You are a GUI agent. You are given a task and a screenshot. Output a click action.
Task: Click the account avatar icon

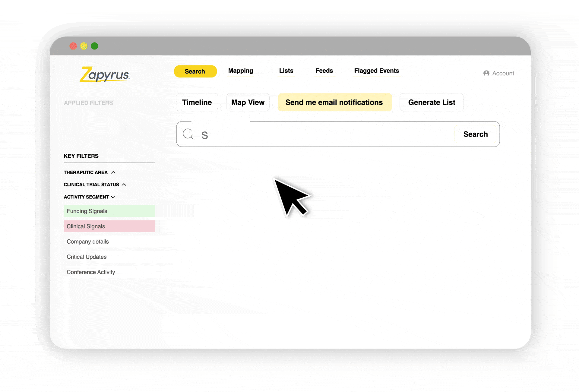point(486,73)
